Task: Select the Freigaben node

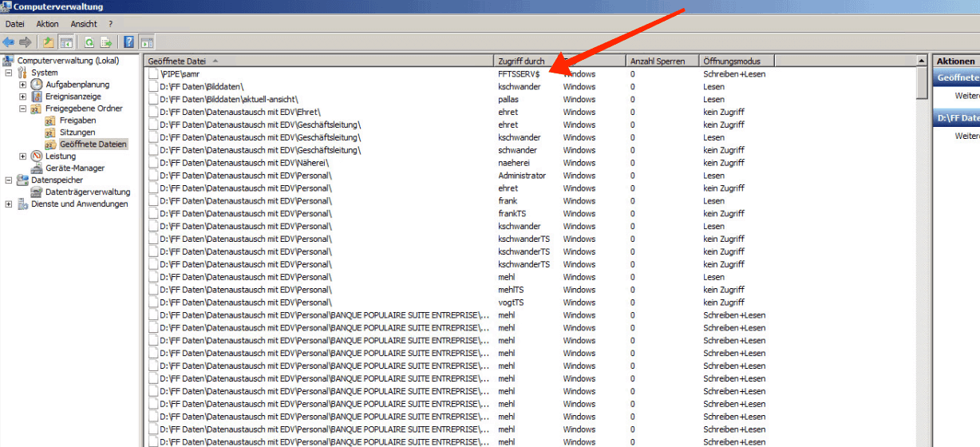Action: click(77, 121)
